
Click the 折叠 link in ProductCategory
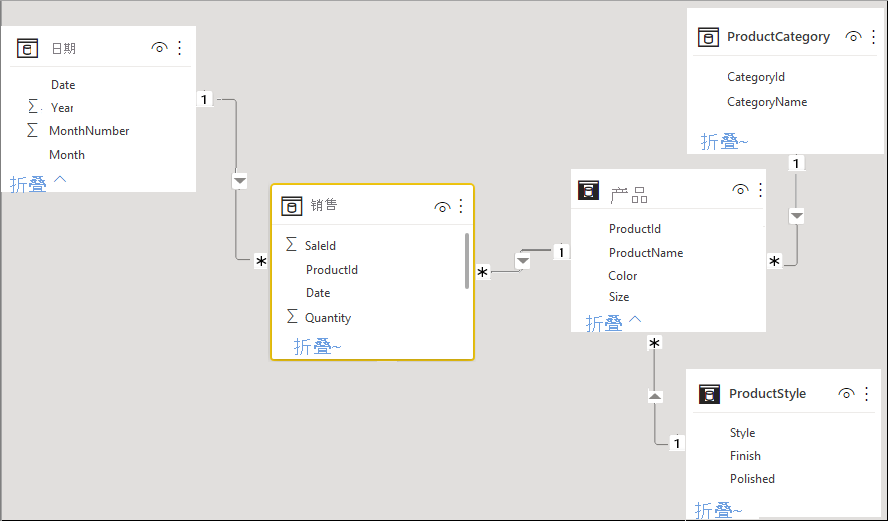click(x=724, y=142)
